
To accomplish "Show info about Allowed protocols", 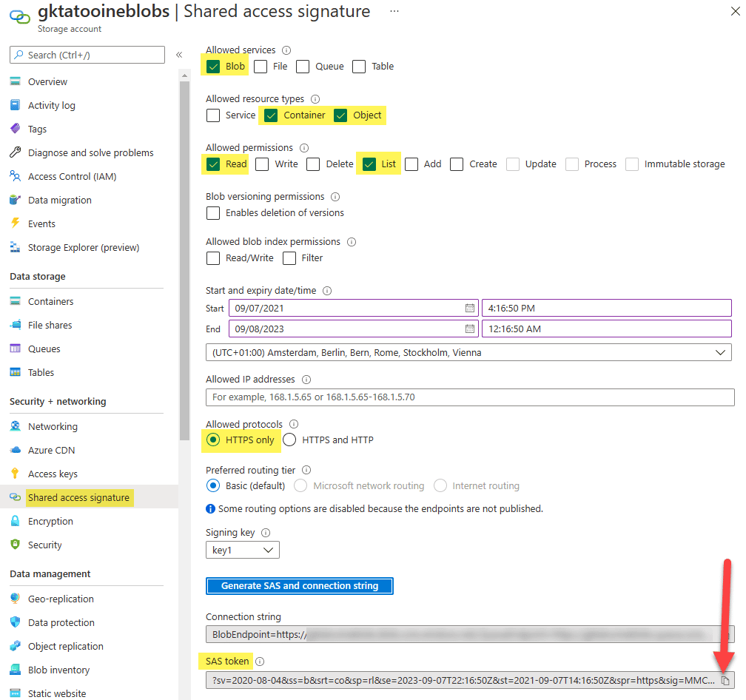I will point(294,424).
